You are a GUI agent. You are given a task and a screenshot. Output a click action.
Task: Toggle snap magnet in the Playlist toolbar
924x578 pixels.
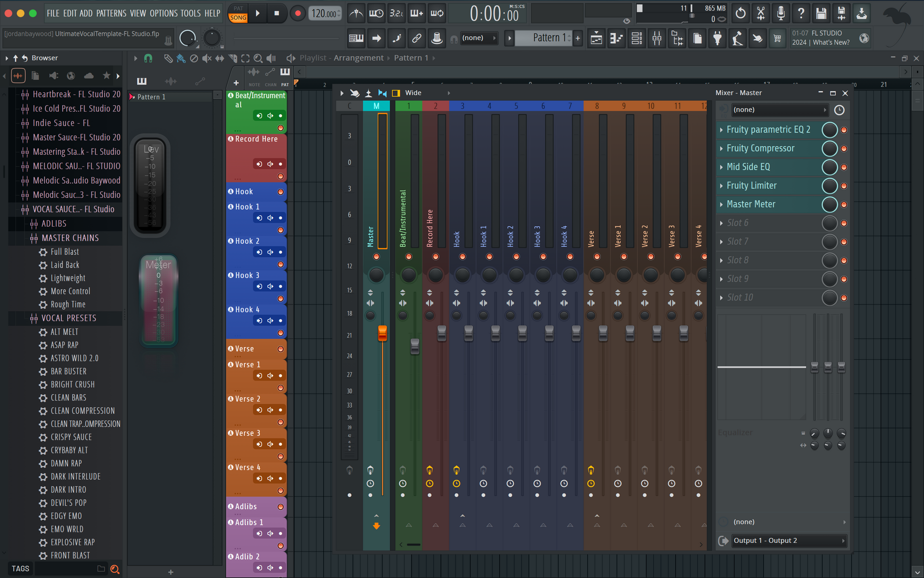coord(148,58)
